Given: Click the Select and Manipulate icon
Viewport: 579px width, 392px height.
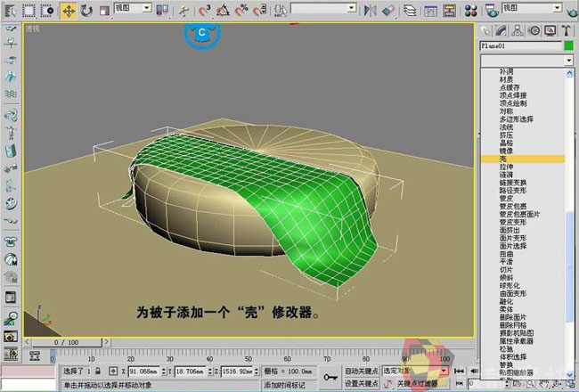Looking at the screenshot, I should (183, 11).
